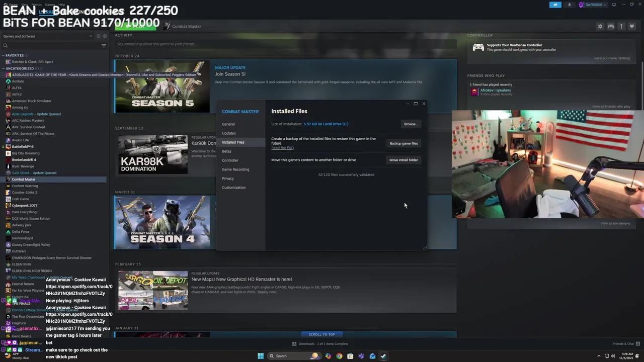Screen dimensions: 644x362
Task: Click the recent activity clock icon in library
Action: pos(98,36)
